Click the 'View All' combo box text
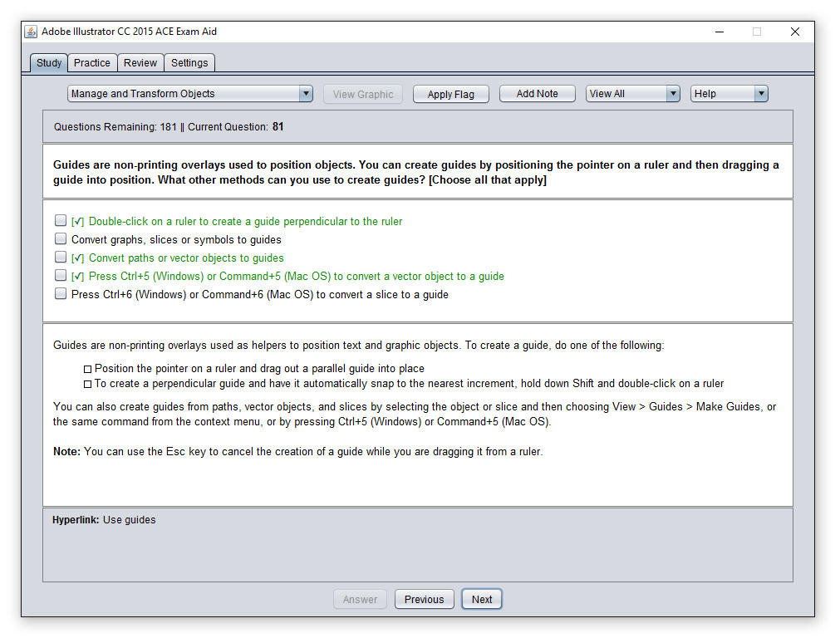The width and height of the screenshot is (840, 638). 607,94
